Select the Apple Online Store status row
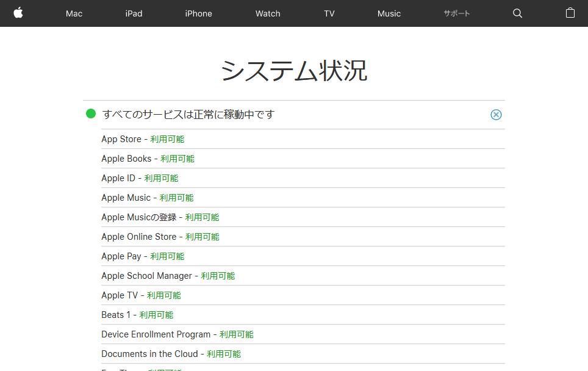588x371 pixels. tap(303, 237)
